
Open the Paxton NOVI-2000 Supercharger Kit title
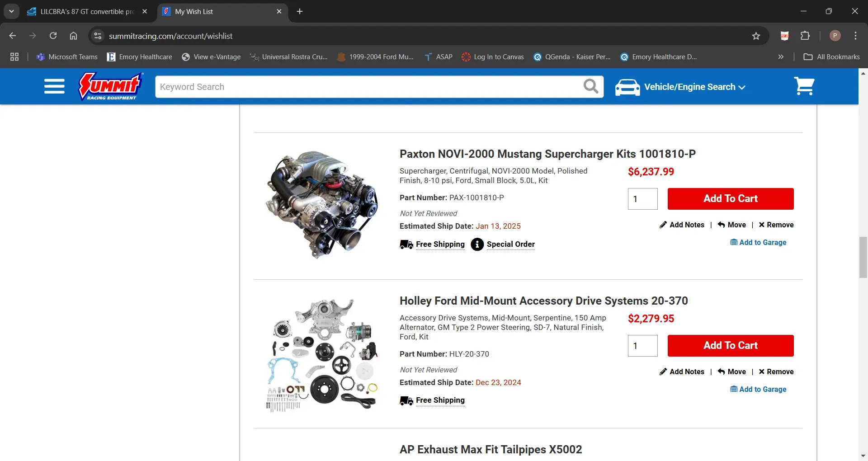click(x=547, y=154)
